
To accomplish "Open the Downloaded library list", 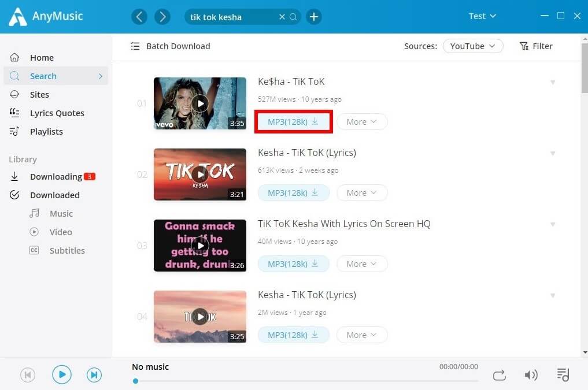I will tap(56, 195).
